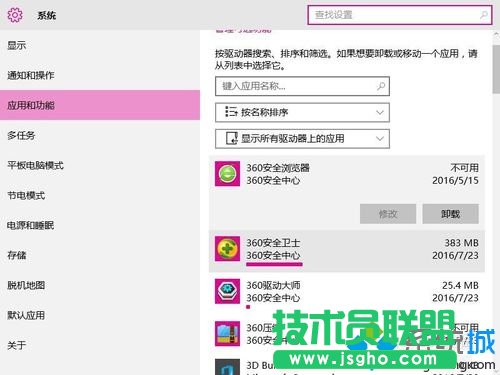Image resolution: width=500 pixels, height=375 pixels.
Task: Open 平板电脑模式 settings
Action: click(x=100, y=165)
